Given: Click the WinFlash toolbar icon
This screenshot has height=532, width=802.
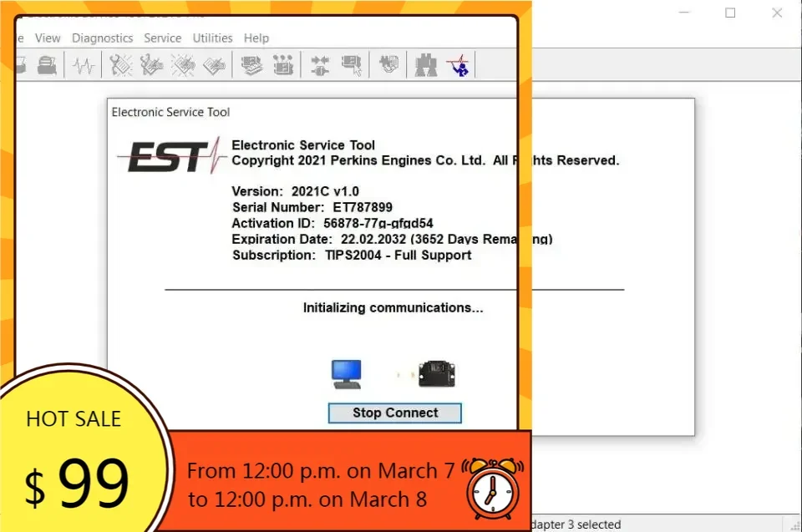Looking at the screenshot, I should click(388, 64).
